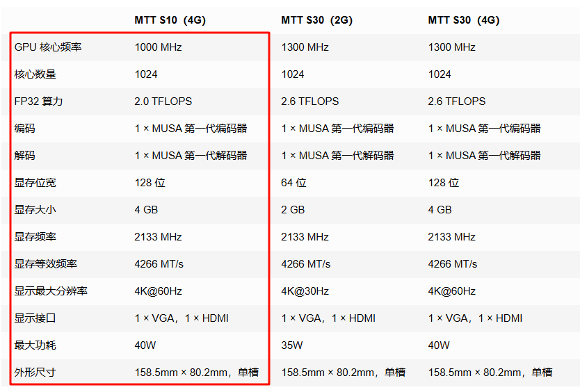Screen dimensions: 580x392
Task: Select the 编码 row label
Action: coord(24,129)
